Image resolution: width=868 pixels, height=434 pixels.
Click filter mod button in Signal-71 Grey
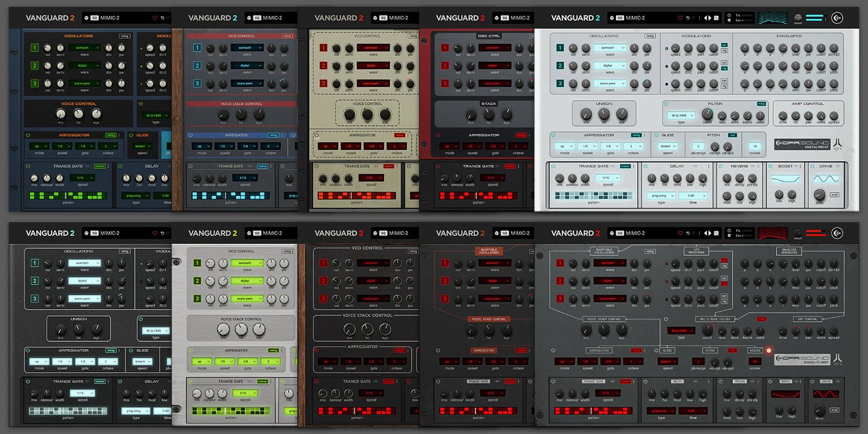point(762,319)
